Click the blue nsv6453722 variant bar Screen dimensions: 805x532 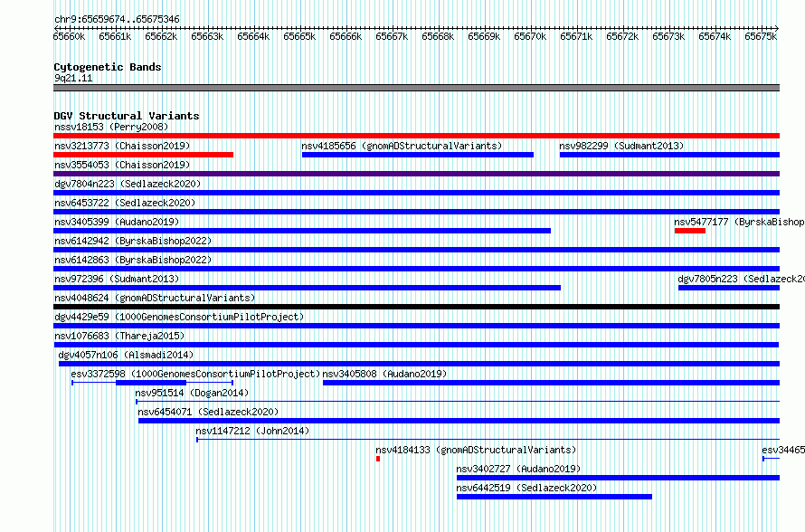[416, 212]
